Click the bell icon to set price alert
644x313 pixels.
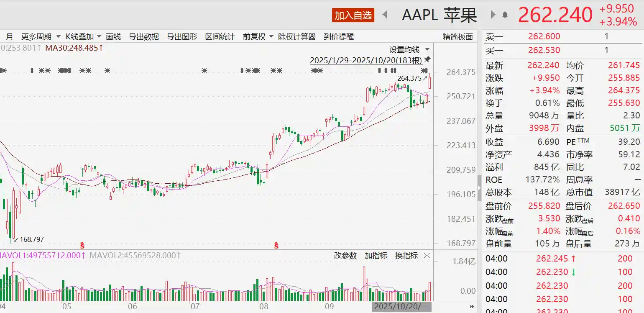[x=505, y=14]
